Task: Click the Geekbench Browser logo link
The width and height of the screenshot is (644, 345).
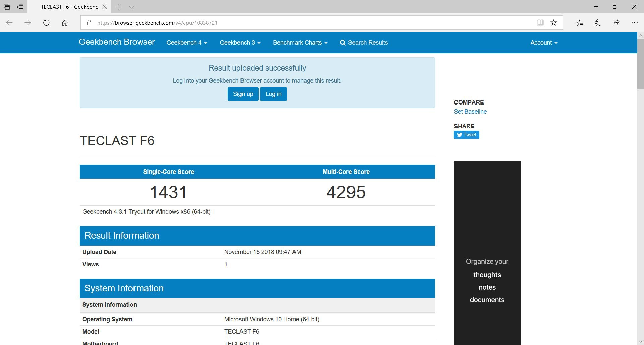Action: point(117,42)
